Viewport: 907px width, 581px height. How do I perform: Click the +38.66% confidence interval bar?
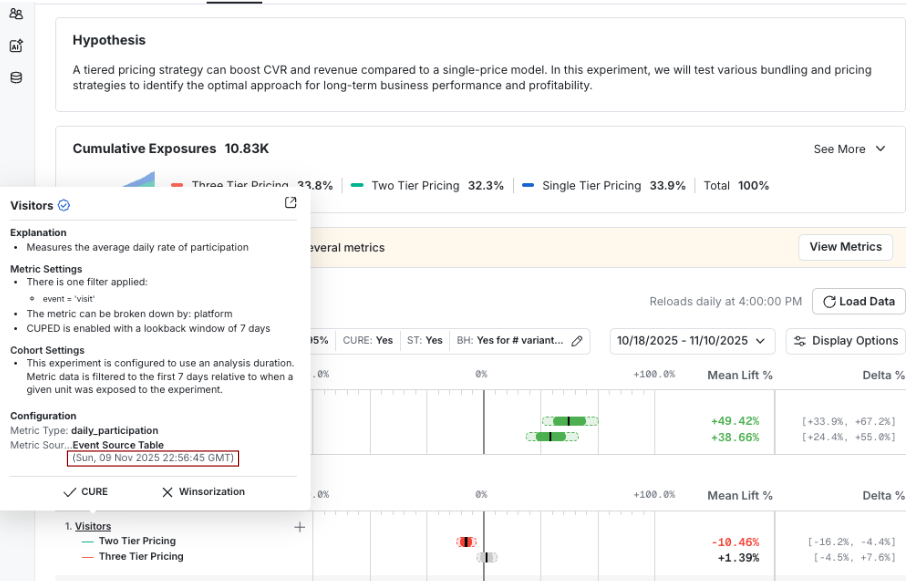point(552,437)
